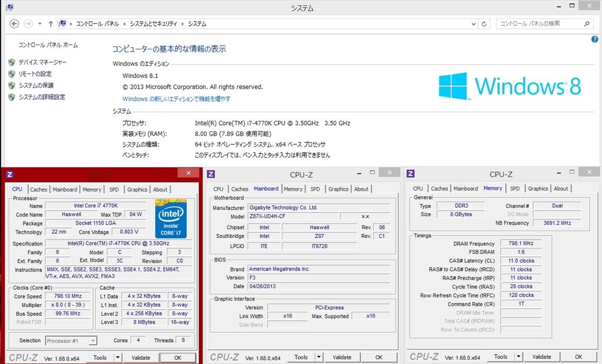Image resolution: width=602 pixels, height=364 pixels.
Task: Expand Tools dropdown arrow in middle CPU-Z window
Action: coord(319,357)
